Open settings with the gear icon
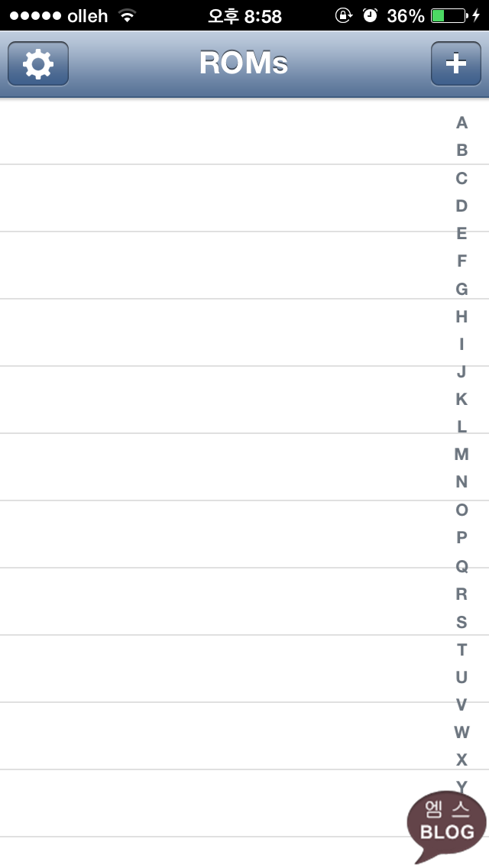Viewport: 489px width, 868px height. click(38, 63)
